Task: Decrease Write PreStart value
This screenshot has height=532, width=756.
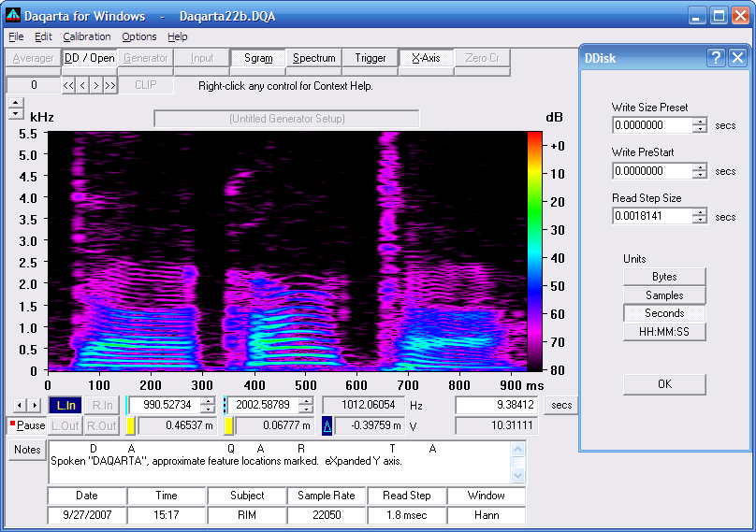Action: click(700, 175)
